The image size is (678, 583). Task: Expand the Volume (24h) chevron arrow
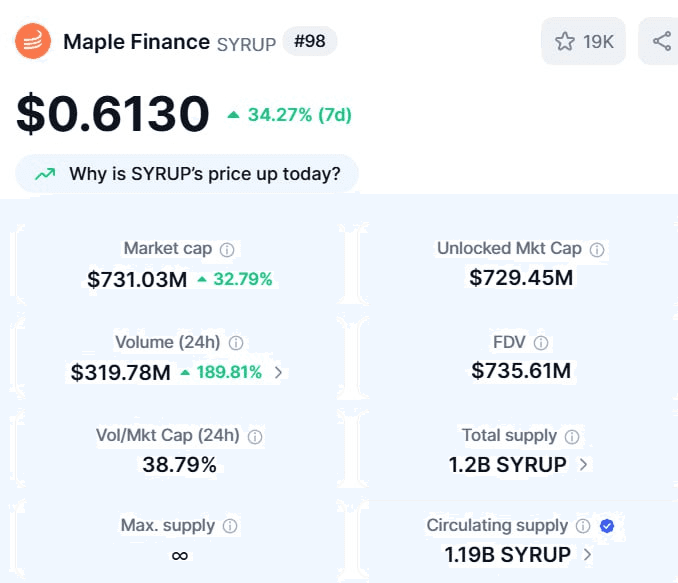pyautogui.click(x=279, y=372)
